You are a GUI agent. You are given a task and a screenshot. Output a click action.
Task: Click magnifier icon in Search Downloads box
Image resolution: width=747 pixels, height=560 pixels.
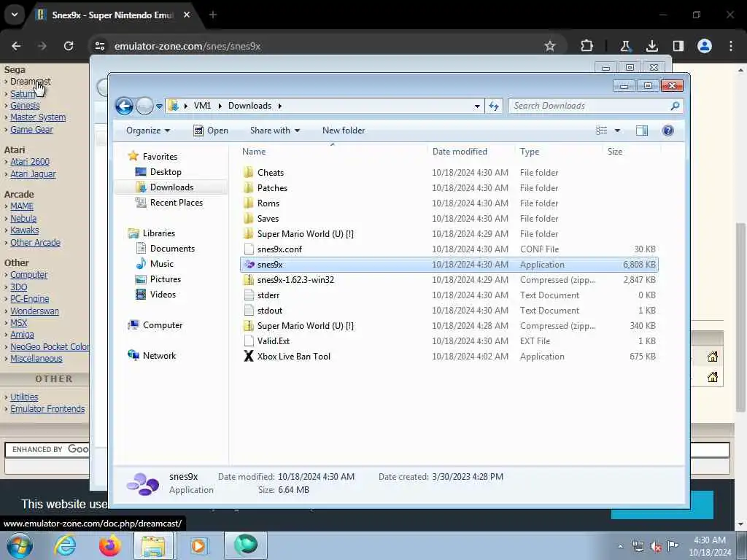(x=675, y=106)
